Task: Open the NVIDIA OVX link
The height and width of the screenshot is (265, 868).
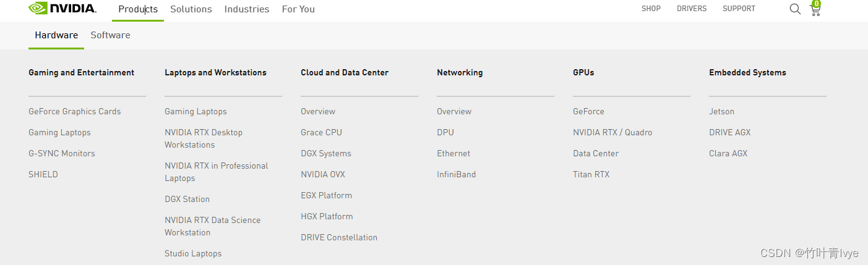Action: tap(323, 175)
